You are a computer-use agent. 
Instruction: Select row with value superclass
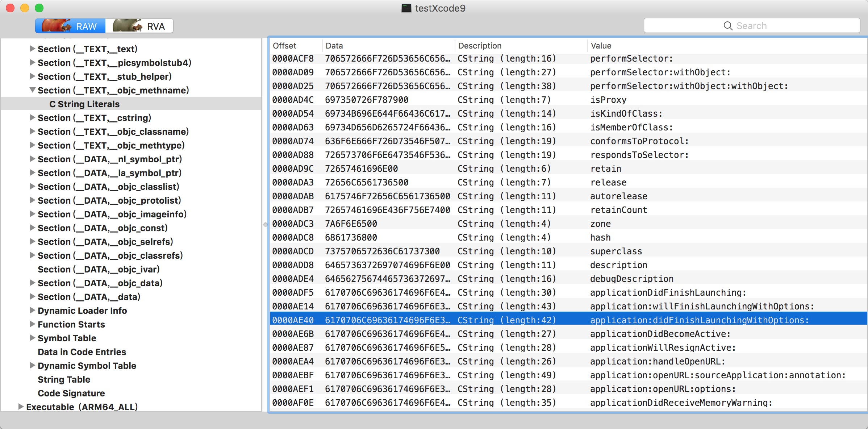click(x=568, y=251)
